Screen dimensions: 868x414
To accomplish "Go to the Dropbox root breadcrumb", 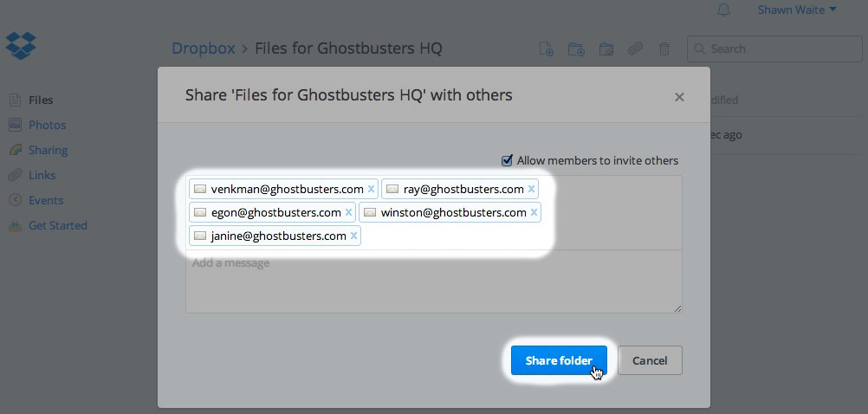I will click(204, 49).
